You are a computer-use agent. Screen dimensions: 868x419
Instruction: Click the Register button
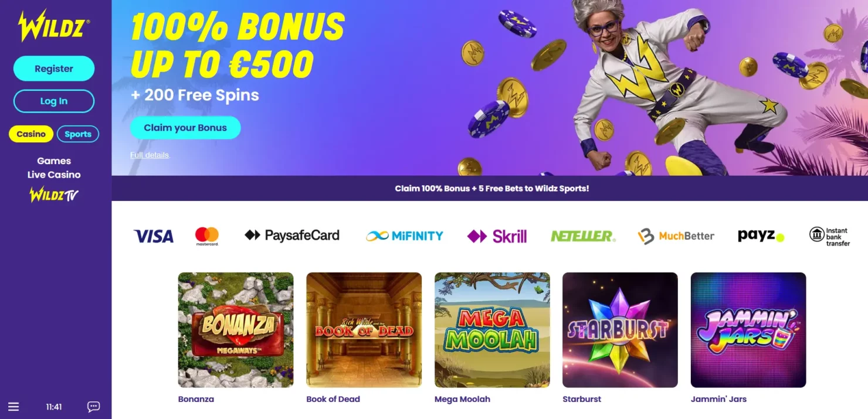click(x=54, y=69)
